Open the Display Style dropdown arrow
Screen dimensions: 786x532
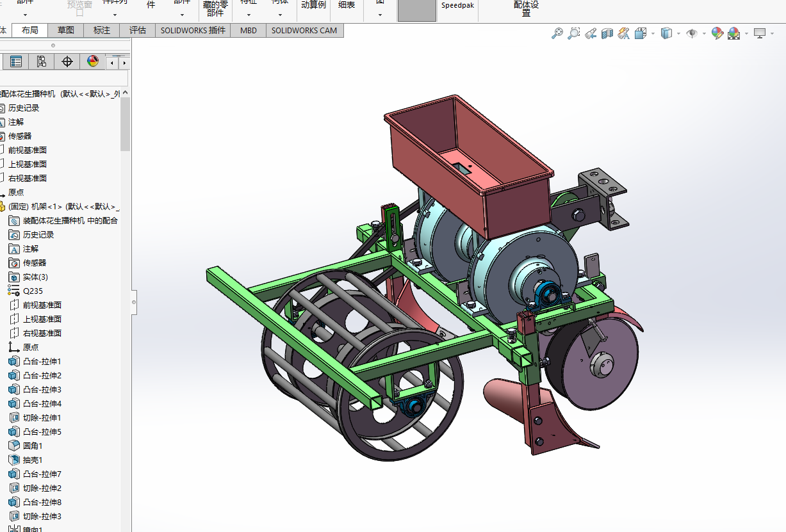point(678,33)
